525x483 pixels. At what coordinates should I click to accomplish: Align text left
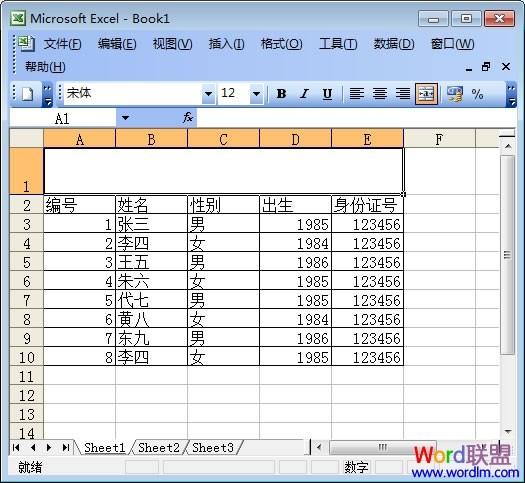(357, 94)
